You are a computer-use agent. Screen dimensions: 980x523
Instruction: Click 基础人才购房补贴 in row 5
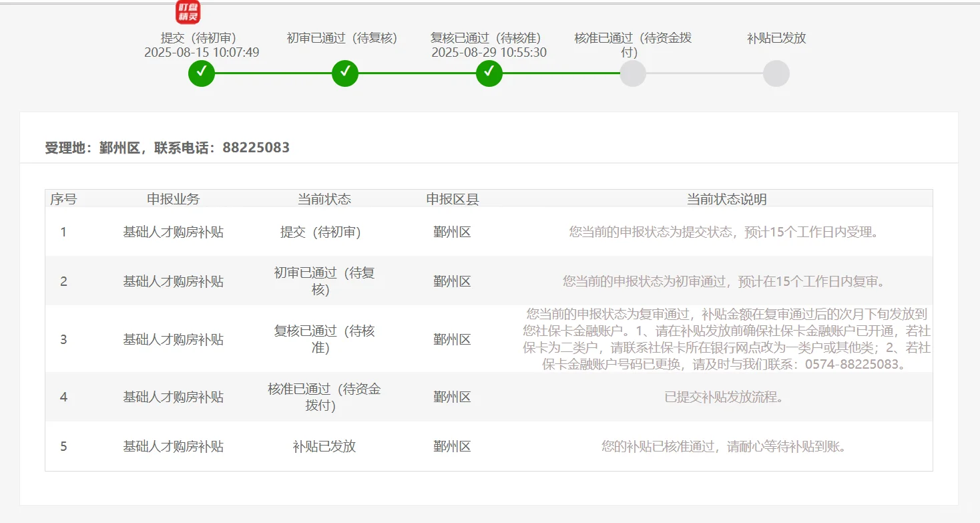(173, 446)
